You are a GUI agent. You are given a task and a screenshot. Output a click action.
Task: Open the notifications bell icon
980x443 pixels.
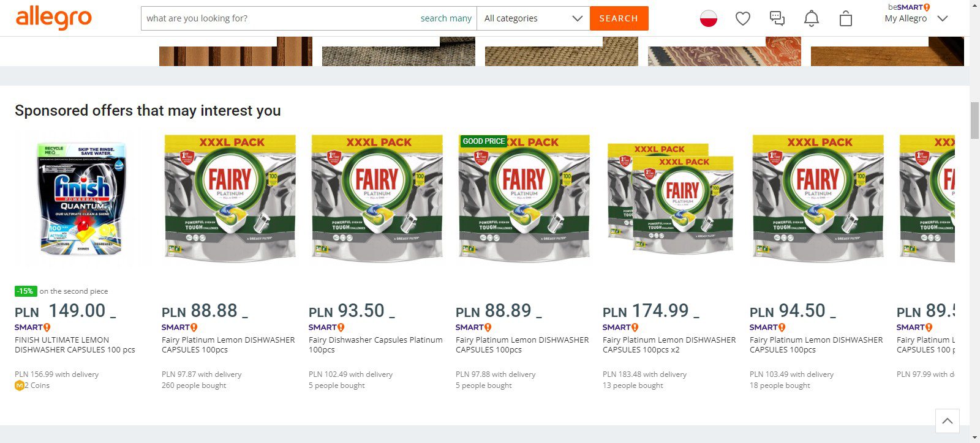click(811, 19)
